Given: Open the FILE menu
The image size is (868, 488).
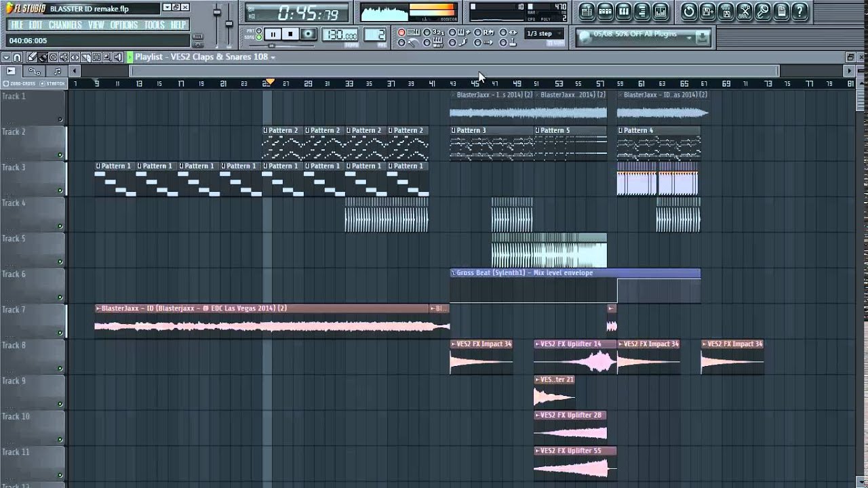Looking at the screenshot, I should click(x=17, y=25).
